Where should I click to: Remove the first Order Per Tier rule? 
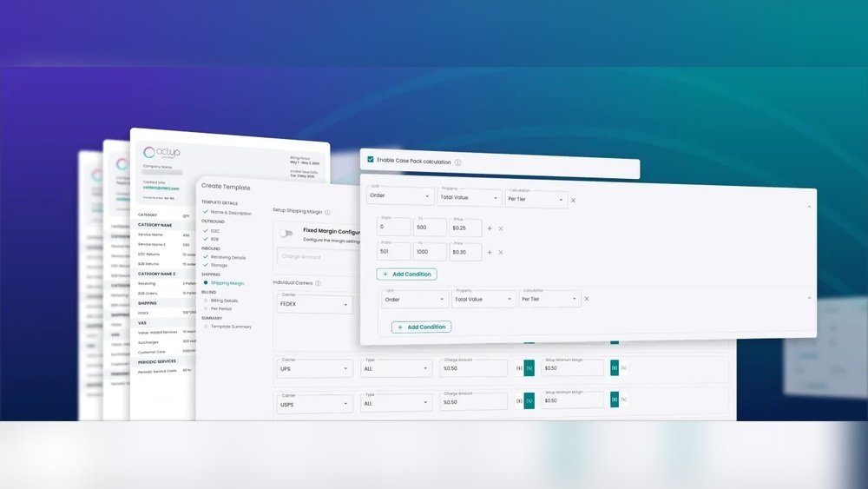point(573,201)
